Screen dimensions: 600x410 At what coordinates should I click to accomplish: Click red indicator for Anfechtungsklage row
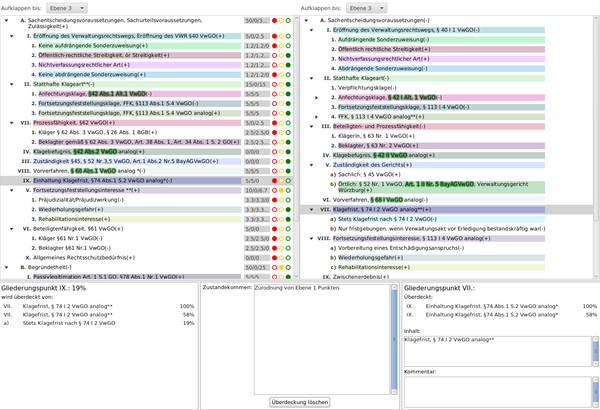pyautogui.click(x=275, y=92)
